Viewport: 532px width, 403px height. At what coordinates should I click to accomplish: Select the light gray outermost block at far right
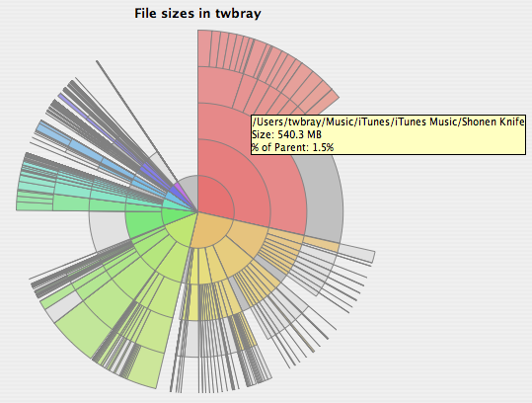(x=357, y=254)
